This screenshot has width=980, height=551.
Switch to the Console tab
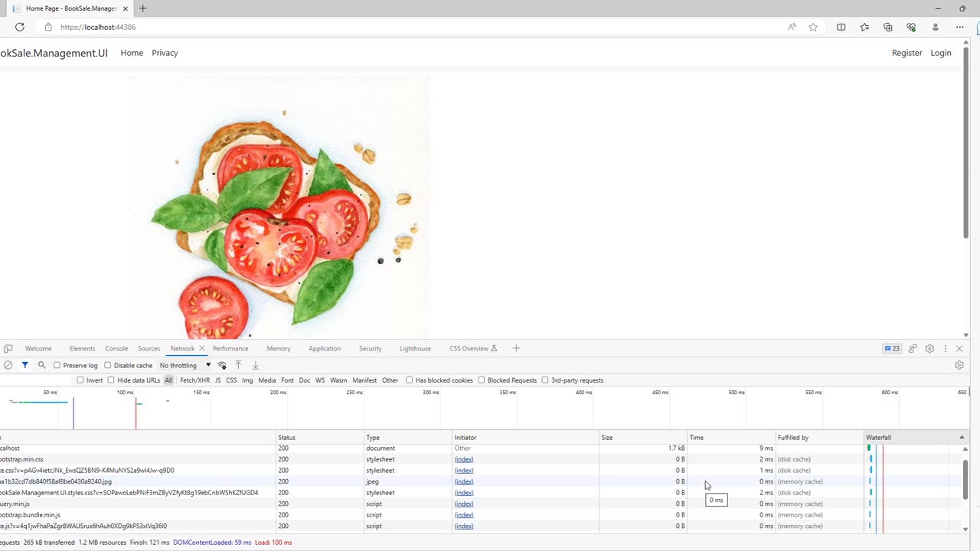click(x=116, y=348)
